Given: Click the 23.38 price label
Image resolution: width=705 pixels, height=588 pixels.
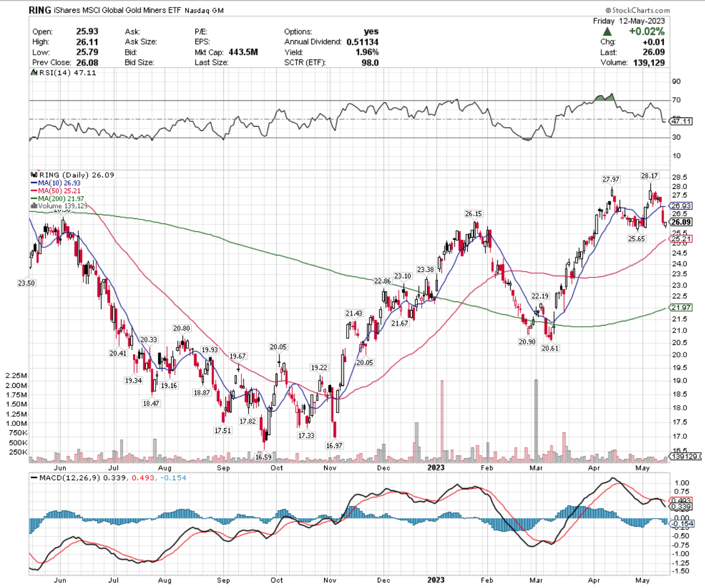Looking at the screenshot, I should pos(426,269).
